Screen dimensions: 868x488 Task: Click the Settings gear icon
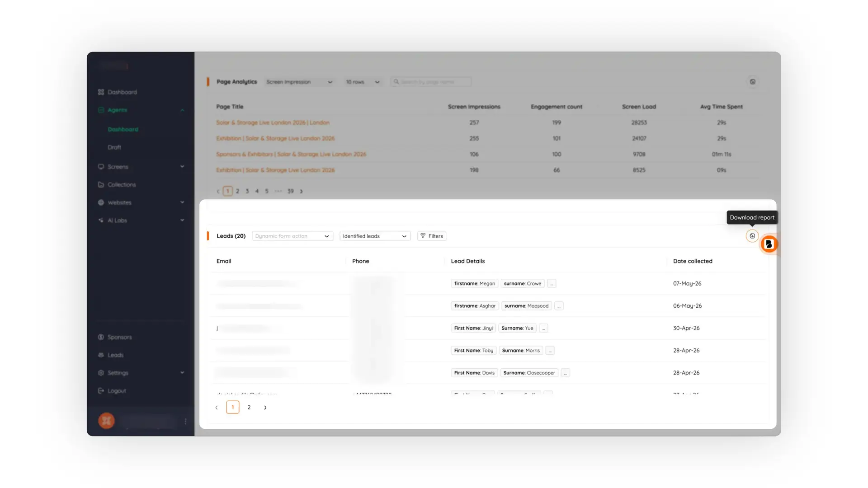(101, 373)
